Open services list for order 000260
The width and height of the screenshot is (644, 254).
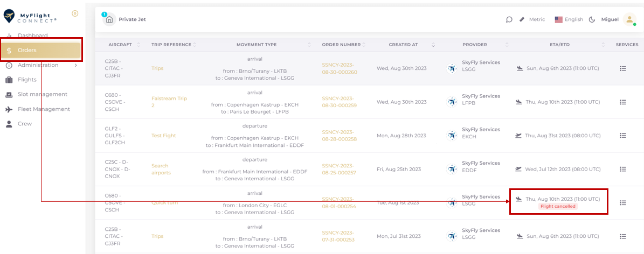[x=622, y=68]
